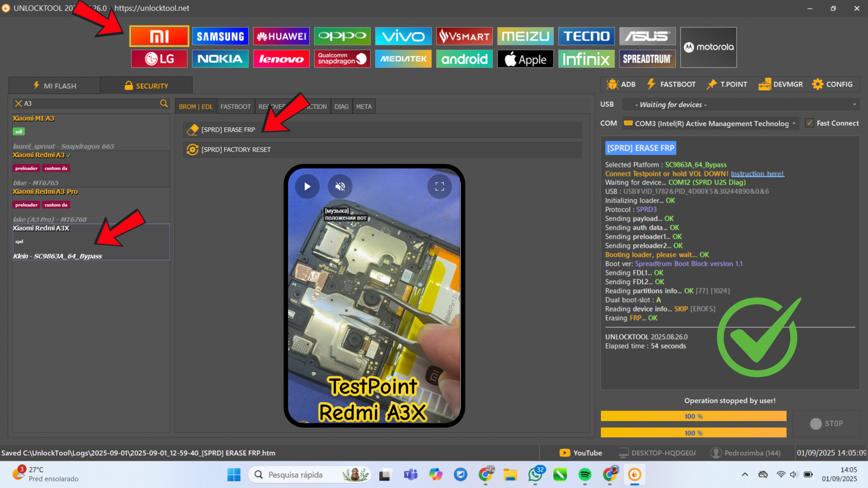This screenshot has width=868, height=488.
Task: Select the Meizu brand tile
Action: tap(525, 36)
